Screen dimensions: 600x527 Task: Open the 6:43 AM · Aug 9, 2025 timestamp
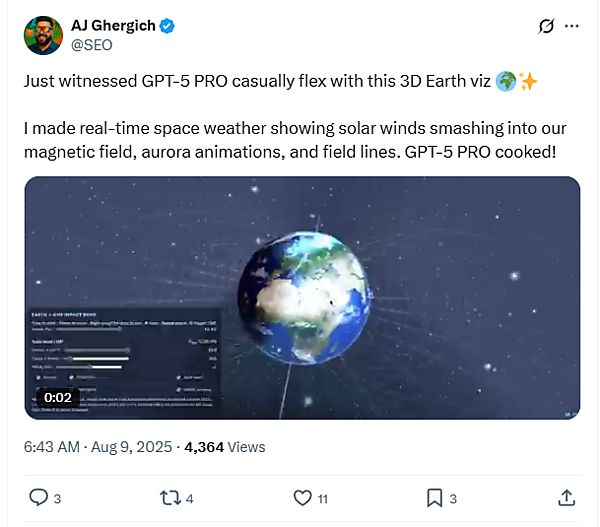[x=97, y=447]
